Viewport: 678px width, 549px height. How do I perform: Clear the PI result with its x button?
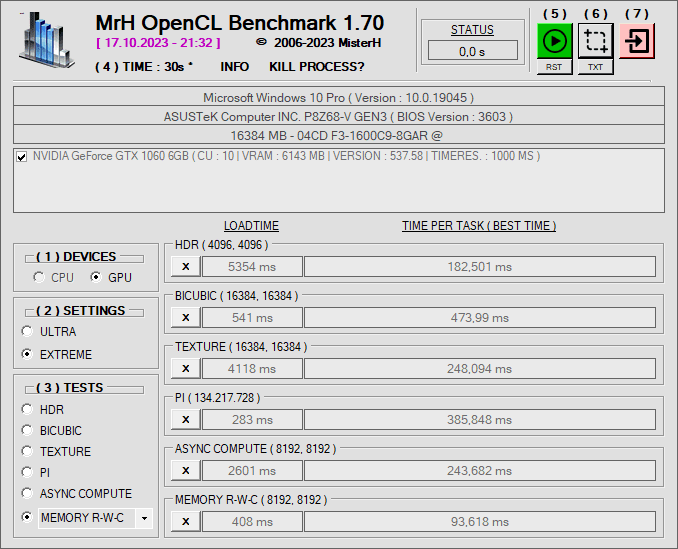point(186,419)
